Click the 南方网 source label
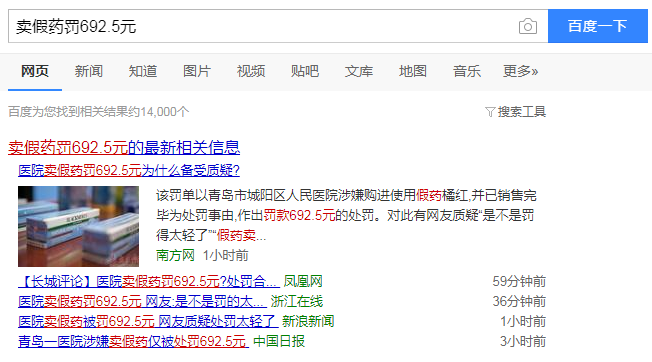This screenshot has height=362, width=652. click(175, 255)
